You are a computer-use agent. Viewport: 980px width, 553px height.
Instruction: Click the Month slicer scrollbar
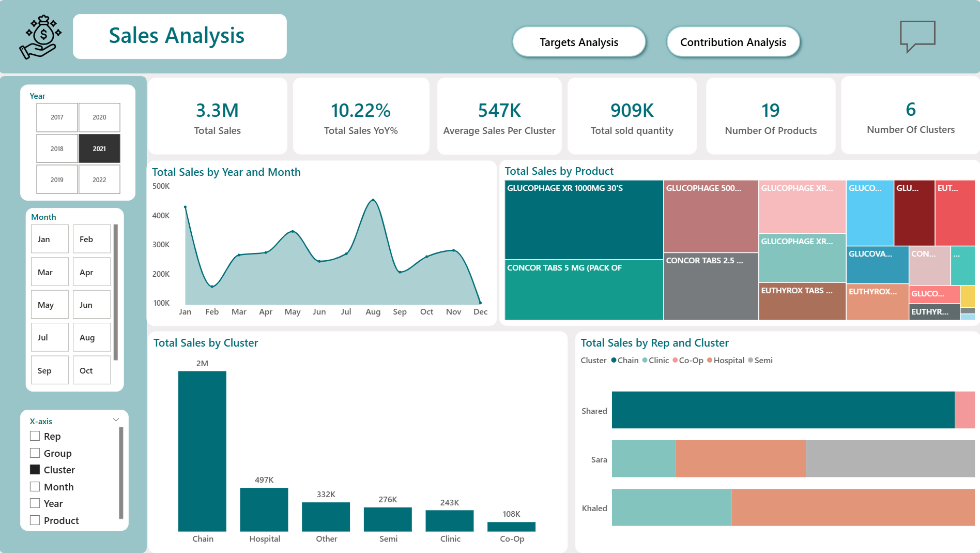pyautogui.click(x=116, y=292)
